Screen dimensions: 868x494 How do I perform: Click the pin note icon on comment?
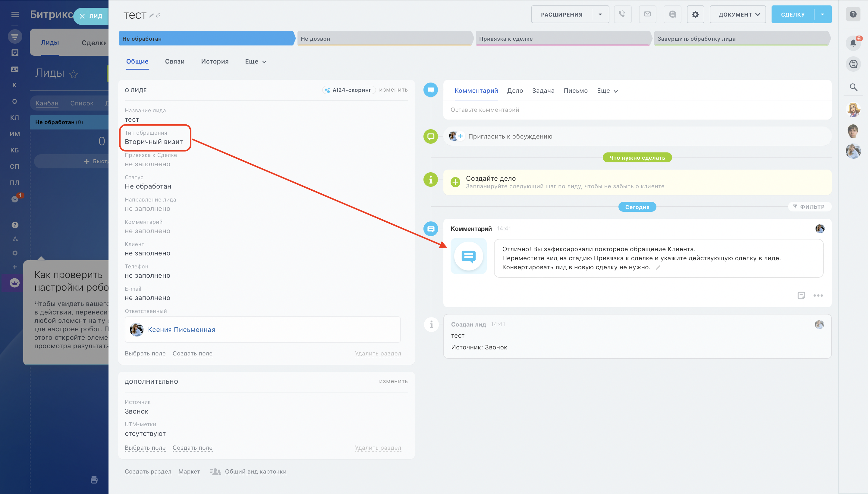[x=801, y=295]
